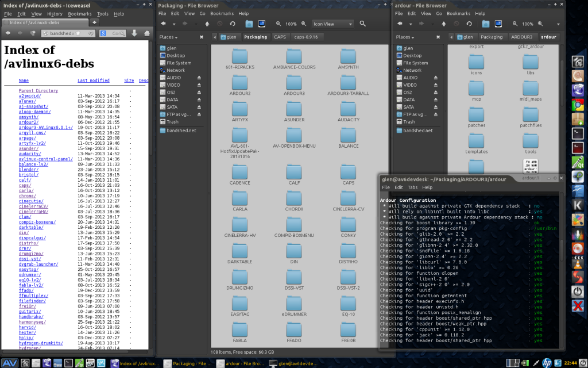Click the taskbar clock showing 22:44
588x368 pixels.
(x=570, y=363)
